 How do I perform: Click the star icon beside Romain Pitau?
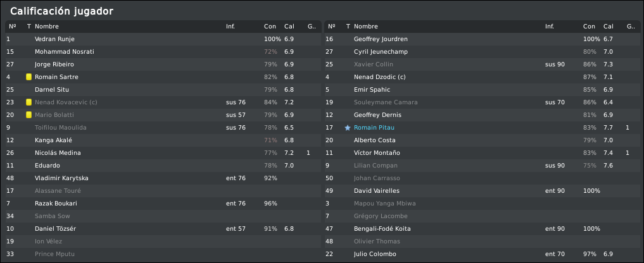tap(347, 128)
